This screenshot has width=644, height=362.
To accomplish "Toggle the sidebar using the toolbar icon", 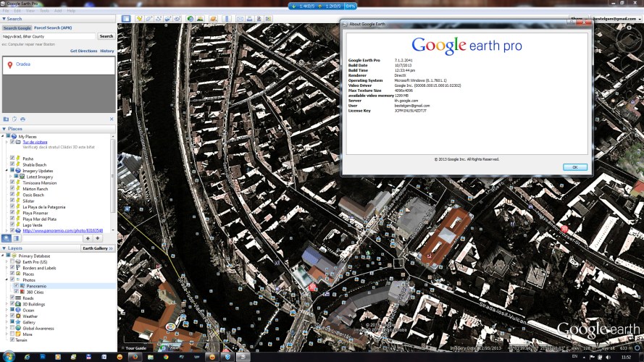I will pos(126,18).
